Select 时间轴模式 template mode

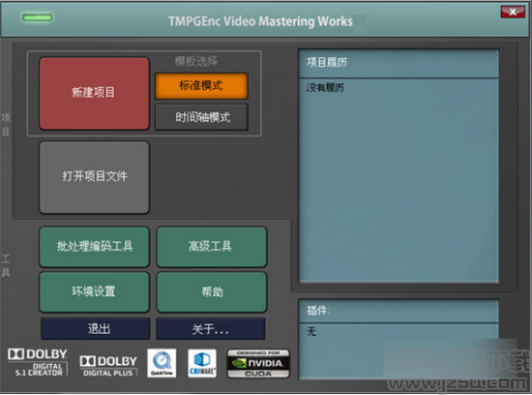pos(201,117)
